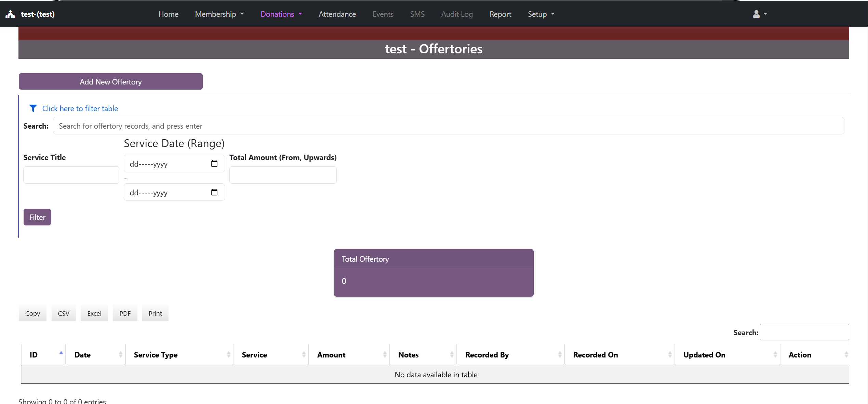Click the organization logo icon beside test-(test)
Viewport: 868px width, 404px height.
click(x=10, y=14)
